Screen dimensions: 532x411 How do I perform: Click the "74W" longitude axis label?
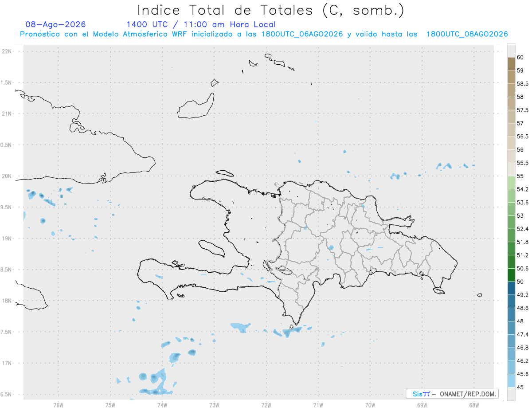pyautogui.click(x=162, y=405)
